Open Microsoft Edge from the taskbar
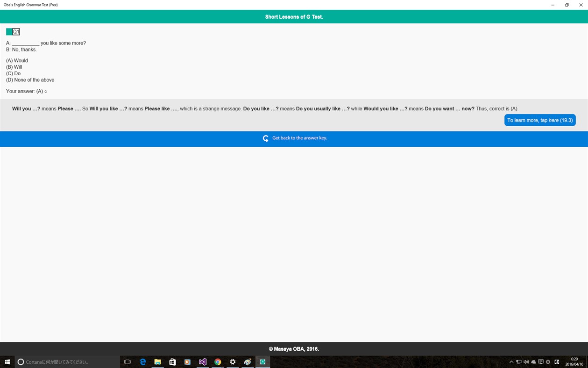 click(x=143, y=361)
